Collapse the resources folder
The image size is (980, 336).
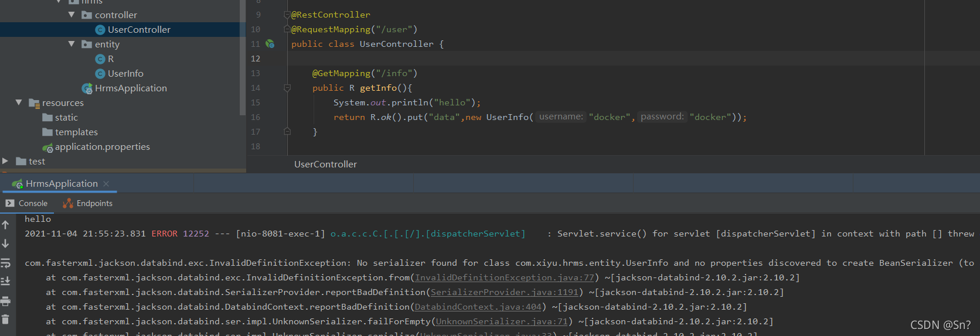tap(19, 102)
